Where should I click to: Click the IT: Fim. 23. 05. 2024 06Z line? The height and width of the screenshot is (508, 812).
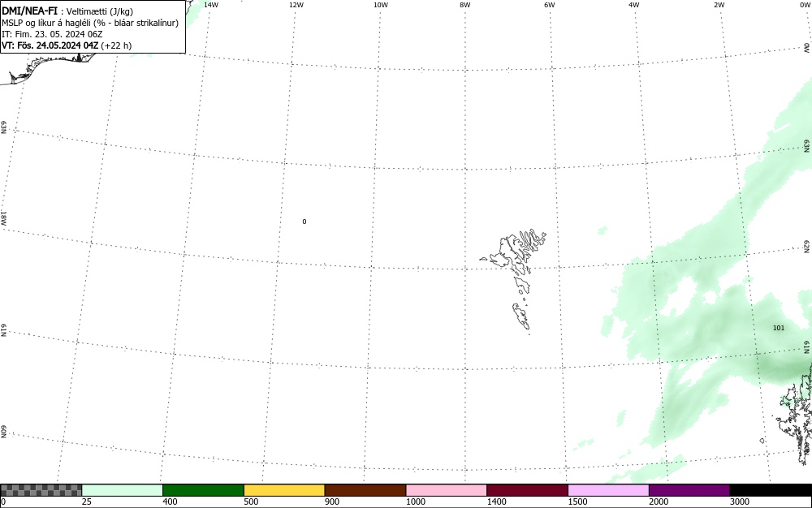coord(52,34)
